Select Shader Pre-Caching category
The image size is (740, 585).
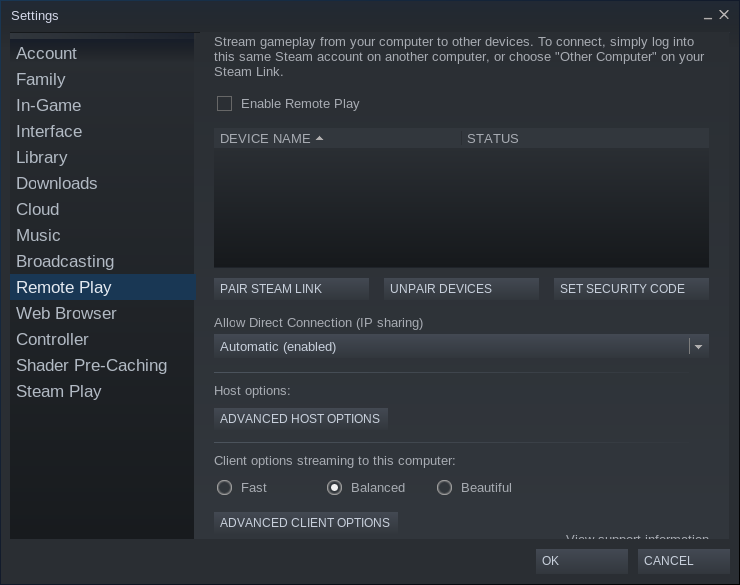coord(102,365)
